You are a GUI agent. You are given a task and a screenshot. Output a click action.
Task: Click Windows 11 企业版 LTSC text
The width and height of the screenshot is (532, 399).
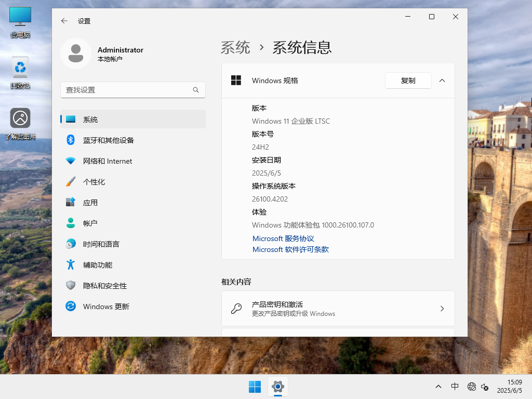291,121
